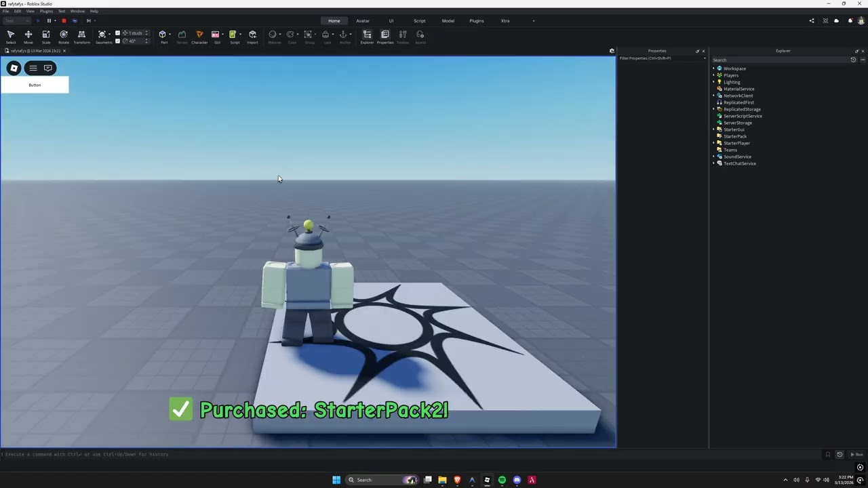
Task: Click the Windows taskbar Search box
Action: (382, 480)
